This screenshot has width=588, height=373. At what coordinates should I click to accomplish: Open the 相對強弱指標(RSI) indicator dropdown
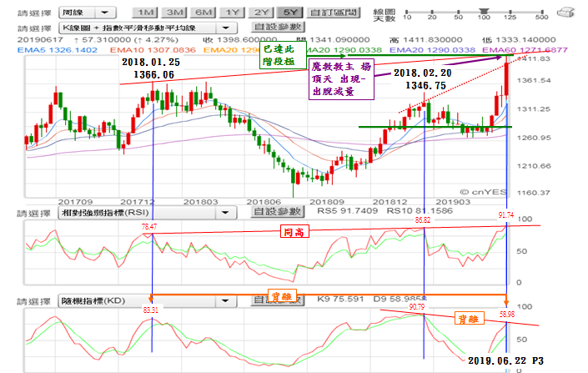(148, 213)
